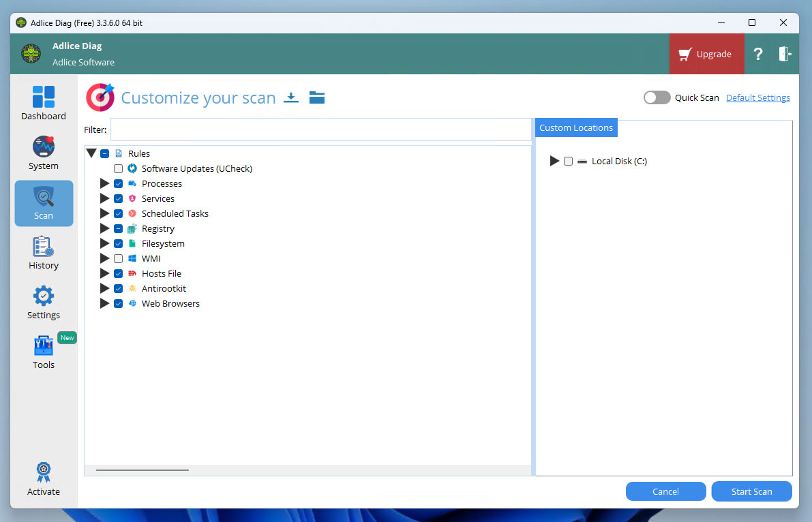The image size is (812, 522).
Task: Expand the Local Disk (C:) node
Action: 554,162
